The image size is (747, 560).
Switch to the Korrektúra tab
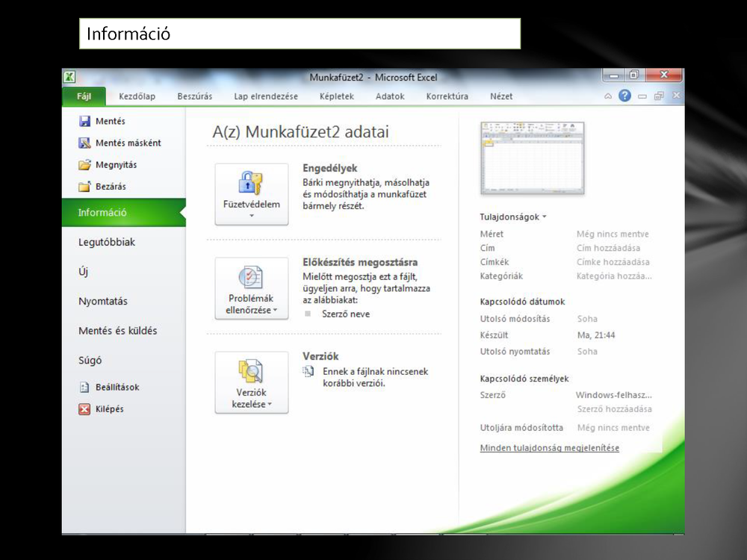click(447, 96)
